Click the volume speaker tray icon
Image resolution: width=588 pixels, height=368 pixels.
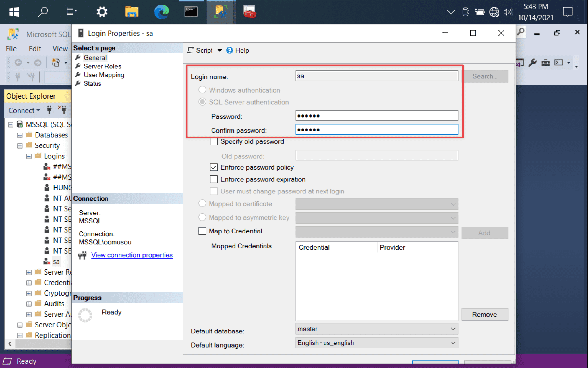[508, 12]
